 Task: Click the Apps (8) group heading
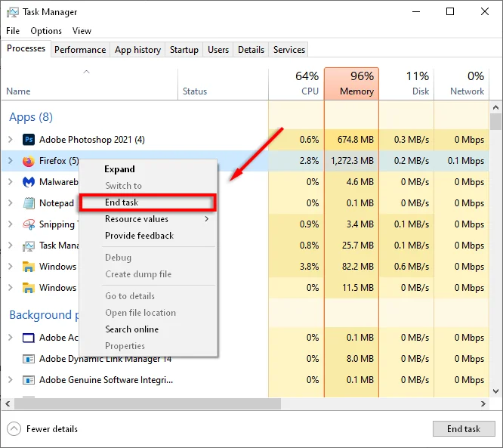[x=31, y=117]
